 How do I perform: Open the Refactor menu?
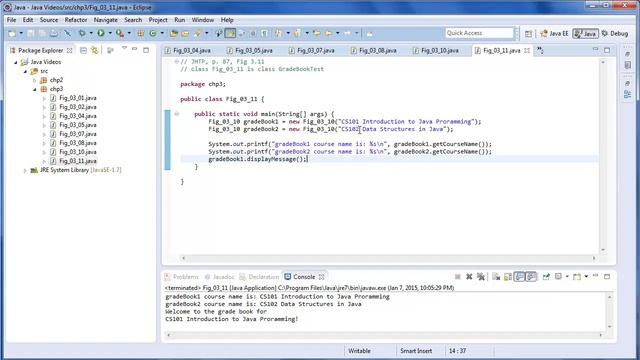tap(76, 20)
